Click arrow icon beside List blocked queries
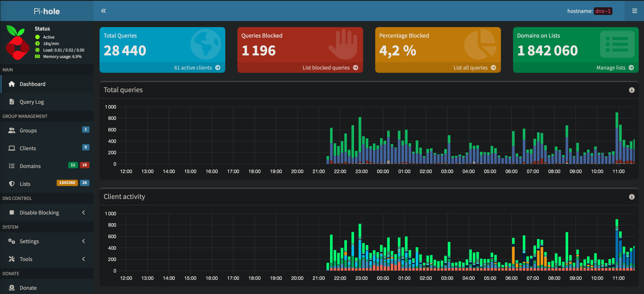This screenshot has width=644, height=294. click(356, 68)
